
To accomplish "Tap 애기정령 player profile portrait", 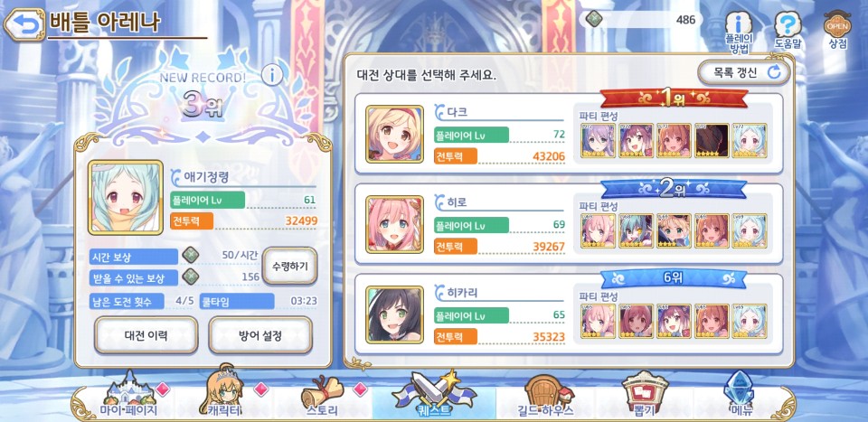I will [126, 197].
